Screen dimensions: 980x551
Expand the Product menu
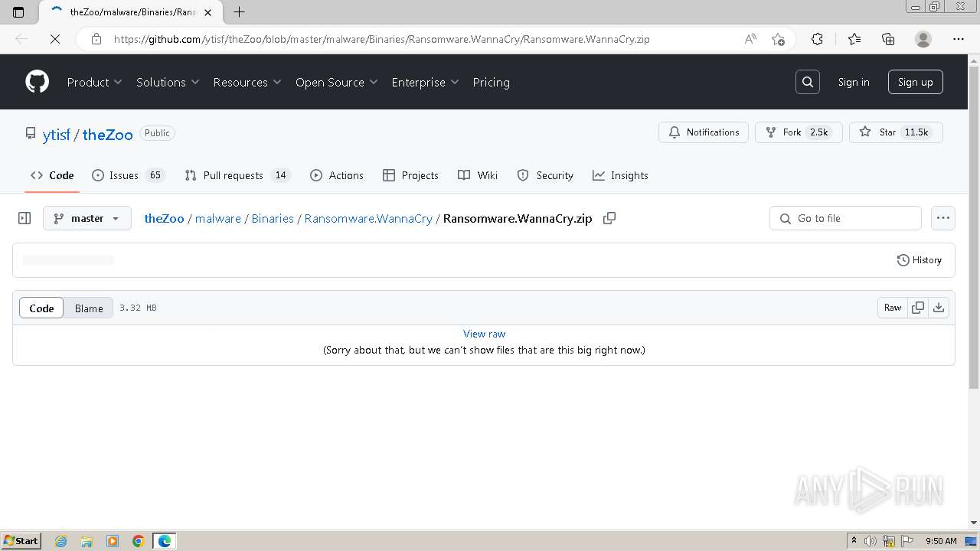95,82
